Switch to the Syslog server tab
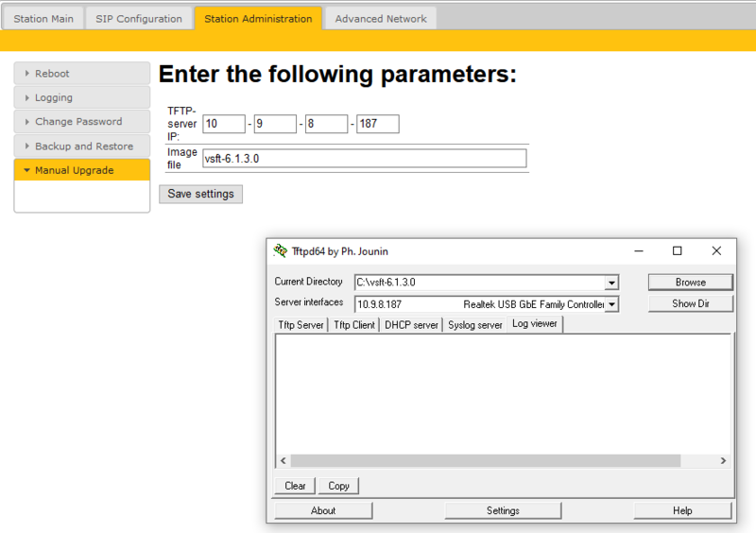 click(475, 325)
